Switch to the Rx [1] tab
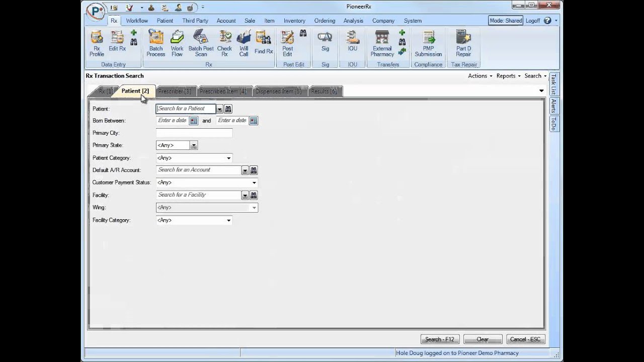Screen dimensions: 644x362 (x=105, y=91)
